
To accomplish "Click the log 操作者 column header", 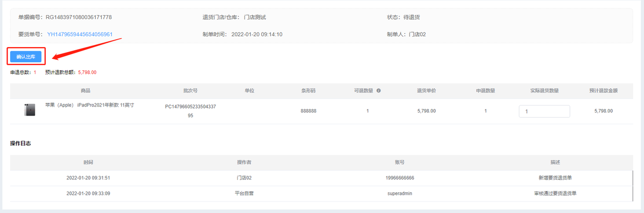I will (x=244, y=162).
